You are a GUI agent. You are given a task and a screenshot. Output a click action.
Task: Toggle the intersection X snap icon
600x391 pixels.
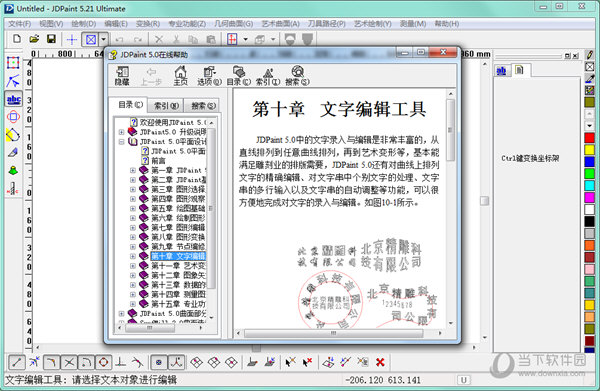(69, 362)
